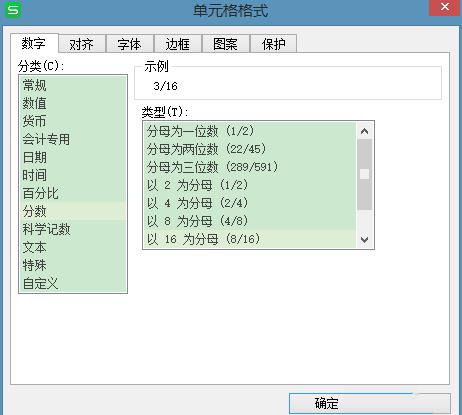Pick 以 8 为分母 (4/8) type

(x=250, y=221)
